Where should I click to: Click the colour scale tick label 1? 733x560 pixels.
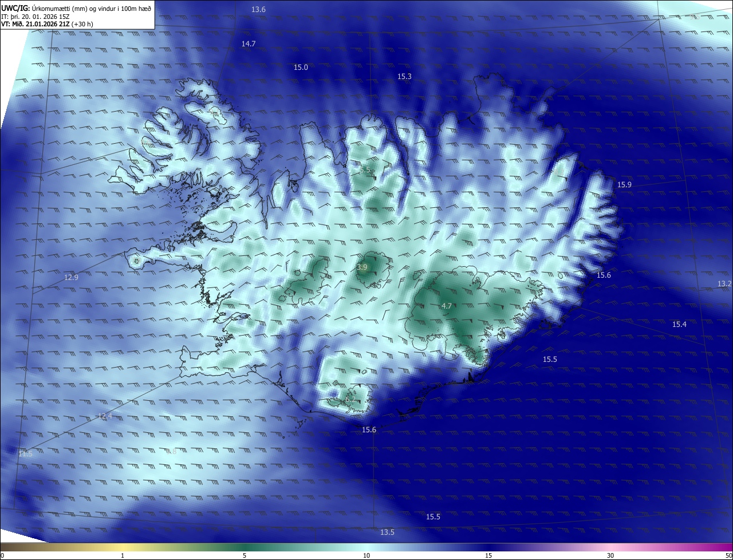(x=123, y=556)
